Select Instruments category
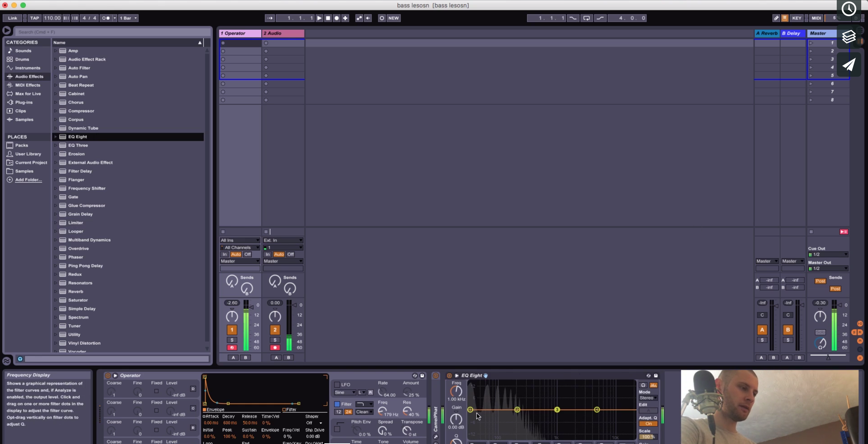The height and width of the screenshot is (444, 868). 28,68
